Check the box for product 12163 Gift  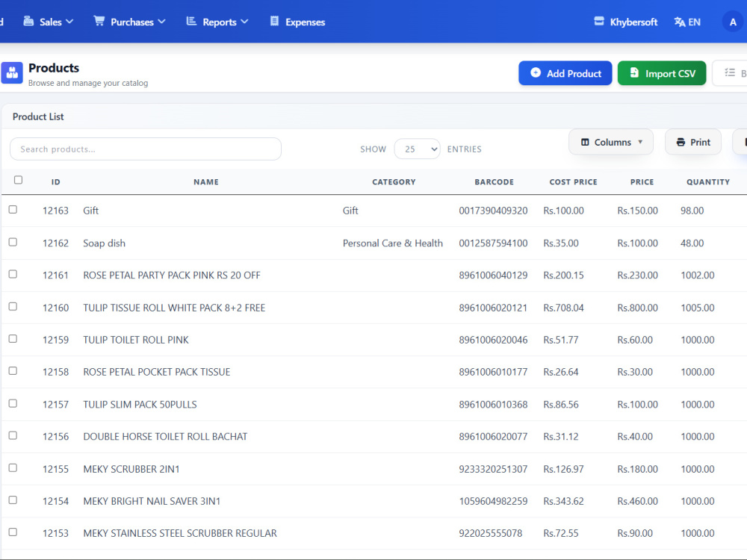point(13,210)
